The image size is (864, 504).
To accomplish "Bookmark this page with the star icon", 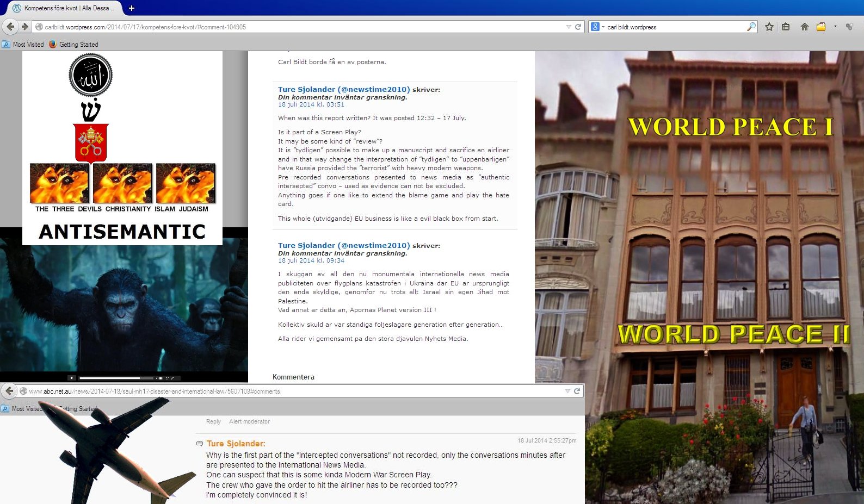I will [x=769, y=27].
